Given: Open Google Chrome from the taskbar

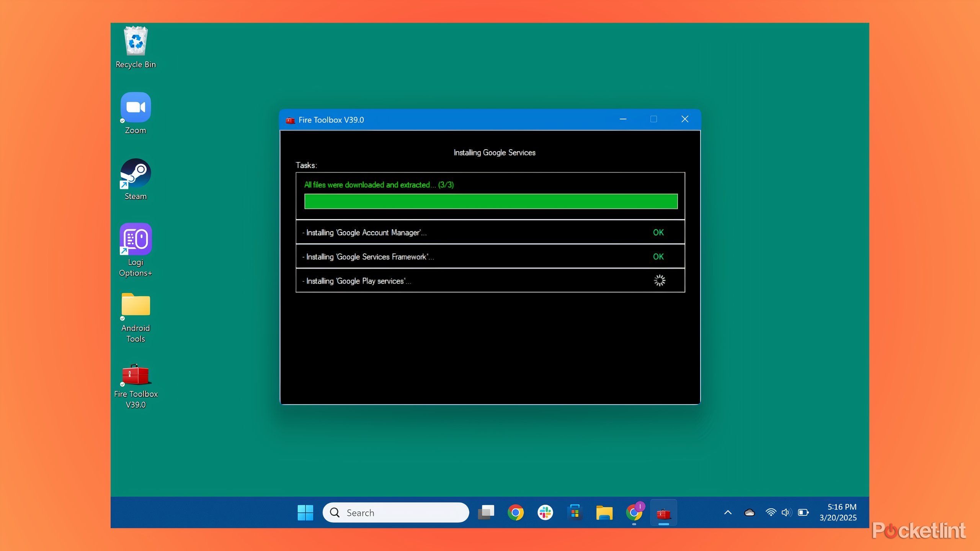Looking at the screenshot, I should coord(515,512).
